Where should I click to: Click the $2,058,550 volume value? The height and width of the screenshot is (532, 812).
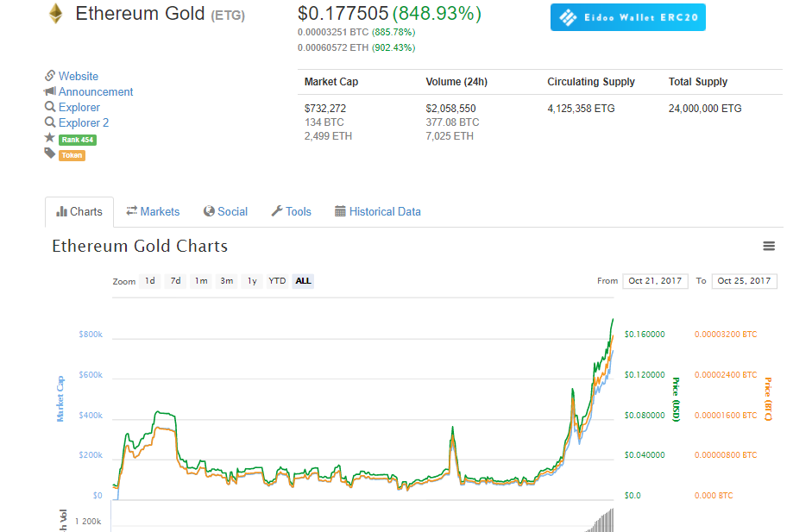tap(450, 109)
